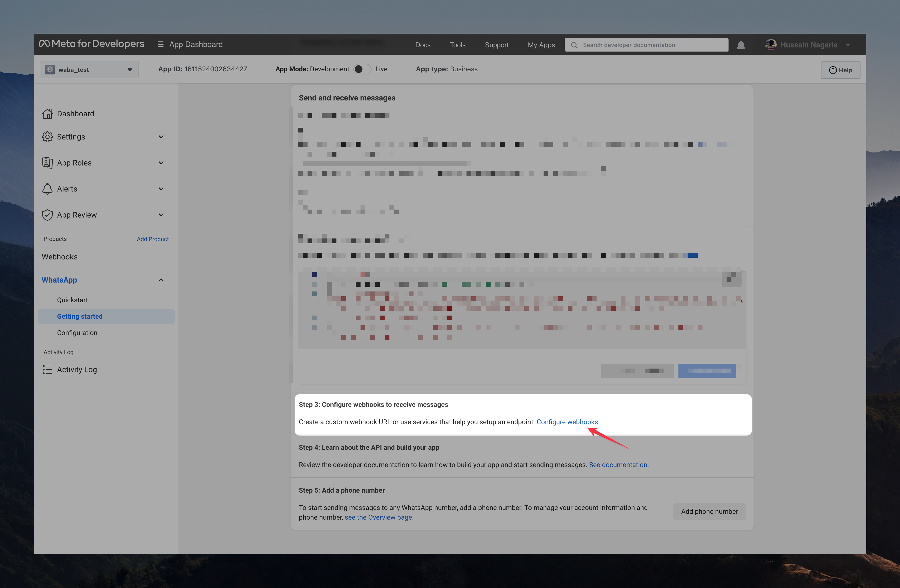The width and height of the screenshot is (900, 588).
Task: Click the Dashboard home icon in sidebar
Action: click(47, 113)
